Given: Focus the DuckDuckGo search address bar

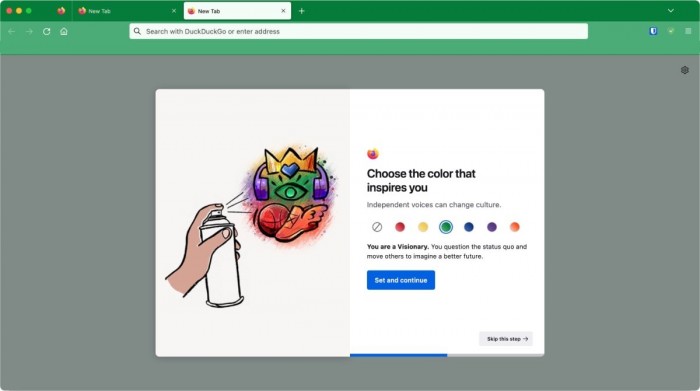Looking at the screenshot, I should [x=358, y=31].
